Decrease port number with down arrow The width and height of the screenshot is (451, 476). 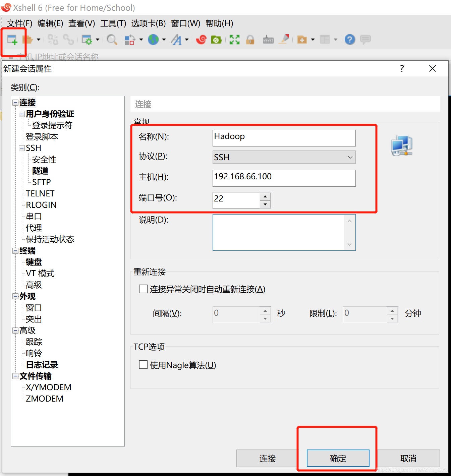click(265, 204)
